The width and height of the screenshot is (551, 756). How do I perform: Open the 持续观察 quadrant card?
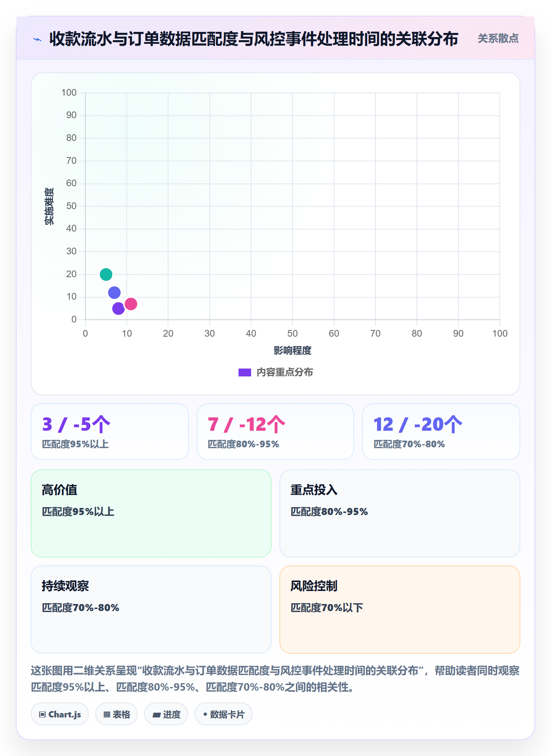(x=151, y=610)
